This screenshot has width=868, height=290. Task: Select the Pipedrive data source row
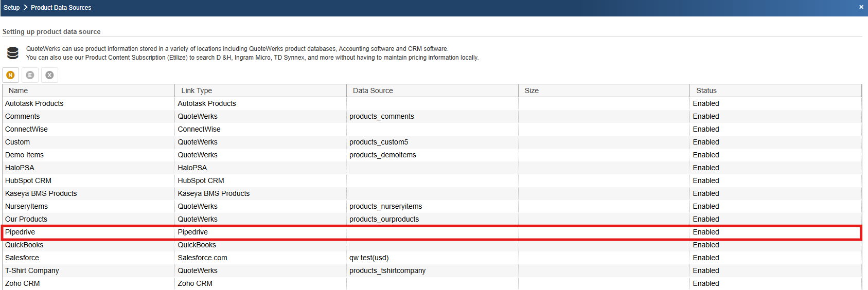point(20,232)
